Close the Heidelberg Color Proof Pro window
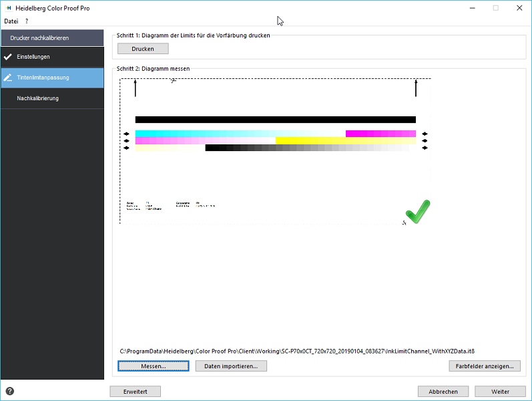The width and height of the screenshot is (532, 401). [x=519, y=8]
